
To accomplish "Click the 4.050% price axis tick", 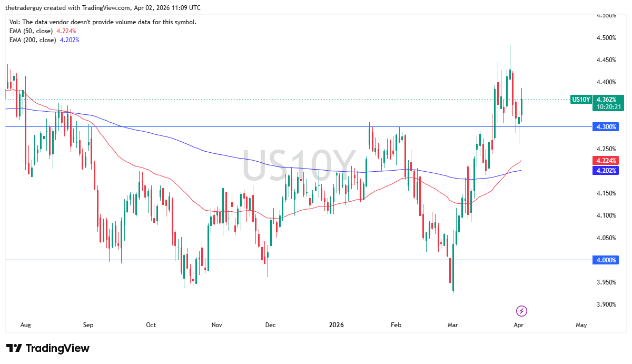I will [x=606, y=238].
